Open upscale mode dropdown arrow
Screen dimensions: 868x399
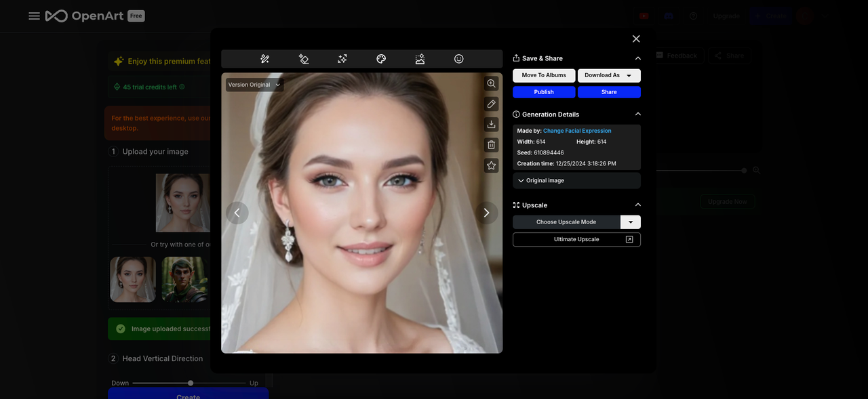tap(631, 222)
